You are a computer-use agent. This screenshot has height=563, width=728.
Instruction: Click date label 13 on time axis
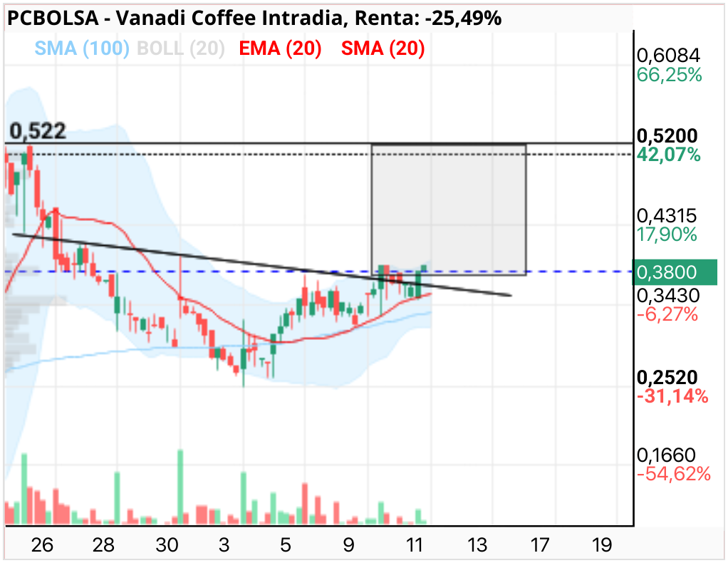point(477,545)
